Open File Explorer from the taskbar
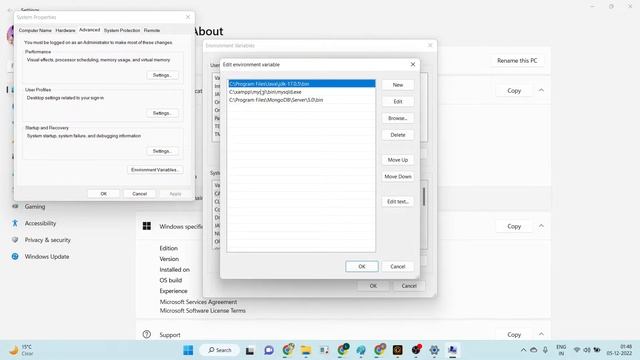This screenshot has width=640, height=360. [306, 350]
